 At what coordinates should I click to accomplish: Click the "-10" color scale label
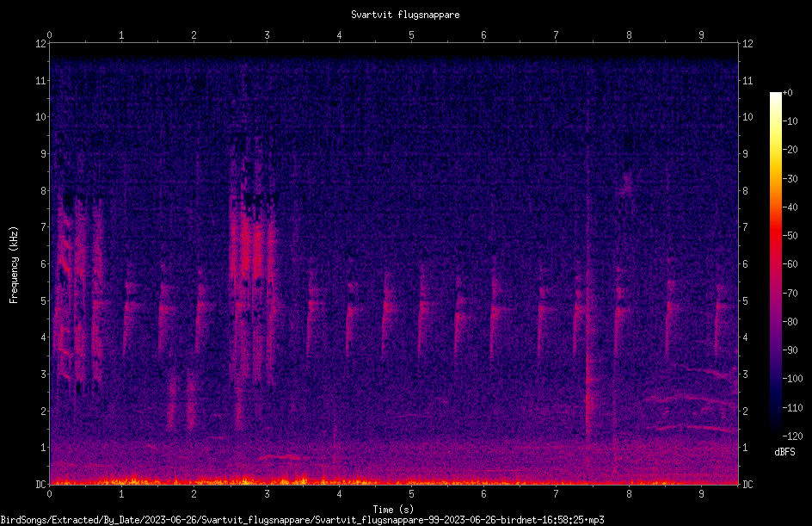pos(790,121)
